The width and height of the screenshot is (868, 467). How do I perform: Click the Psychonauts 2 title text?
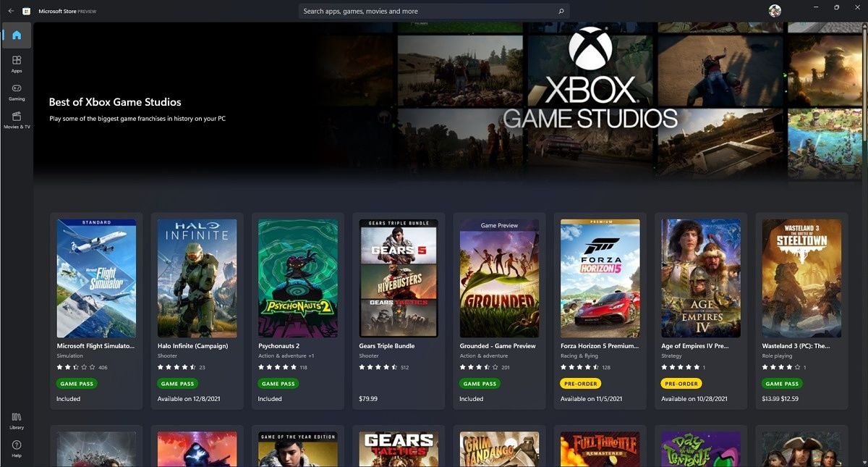pyautogui.click(x=278, y=346)
